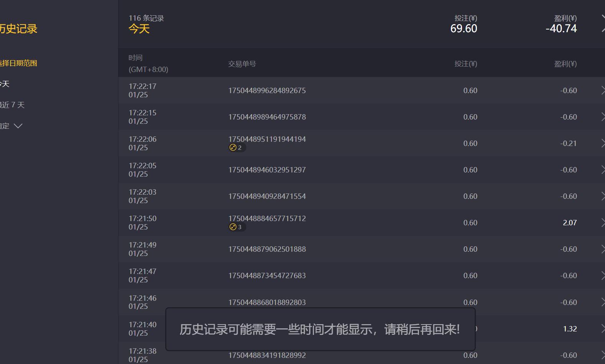Click order number 1750448879062501888
605x364 pixels.
(x=267, y=249)
